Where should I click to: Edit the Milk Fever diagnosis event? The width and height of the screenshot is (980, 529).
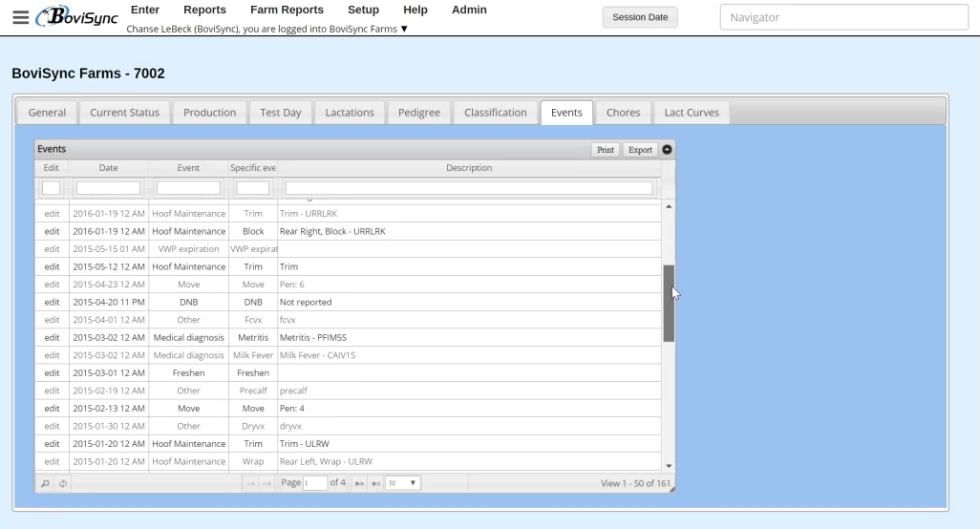(52, 355)
